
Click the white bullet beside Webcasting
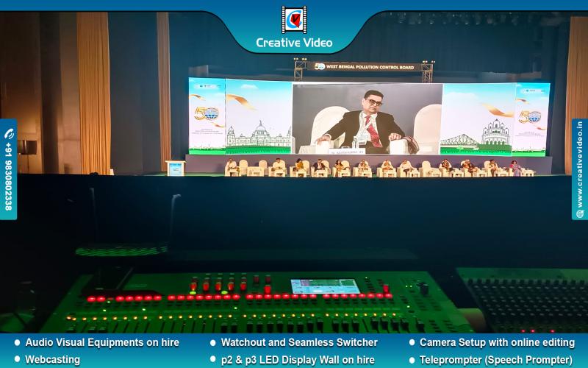point(16,360)
